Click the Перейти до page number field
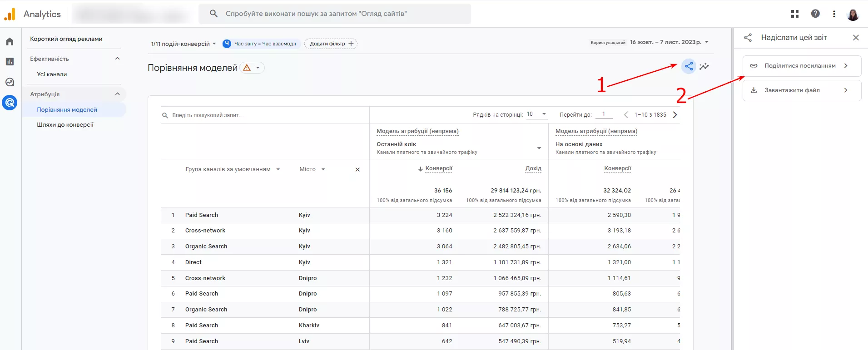Screen dimensions: 868x350 coord(604,114)
